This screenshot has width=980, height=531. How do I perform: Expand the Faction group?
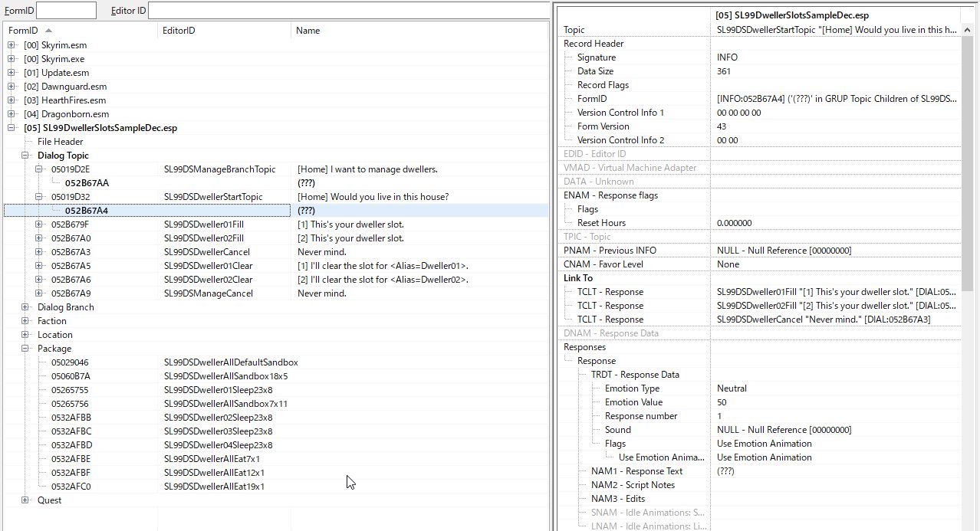25,321
